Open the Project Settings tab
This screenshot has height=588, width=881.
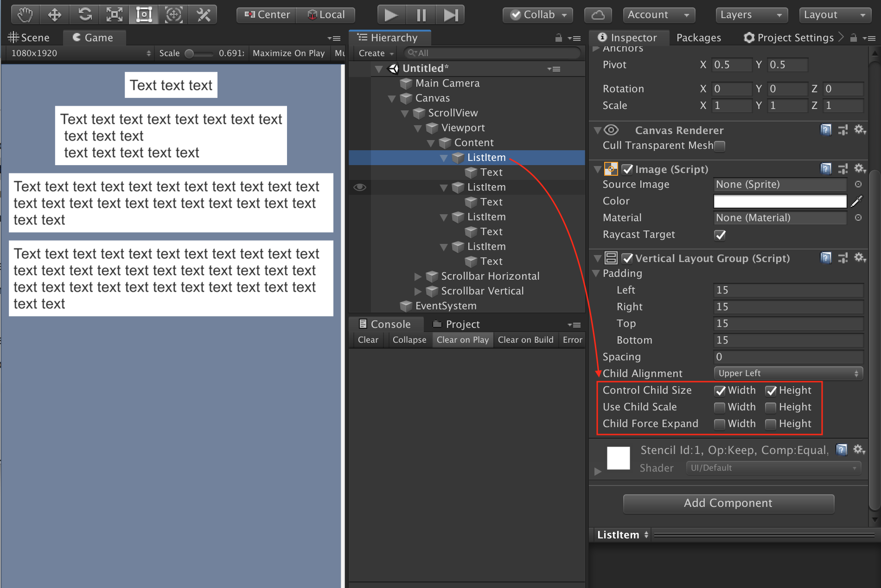(789, 38)
